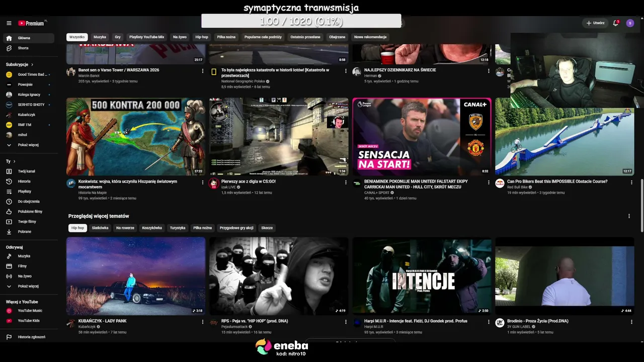Play the Sensacja na start thumbnail
The height and width of the screenshot is (362, 644).
pyautogui.click(x=422, y=137)
